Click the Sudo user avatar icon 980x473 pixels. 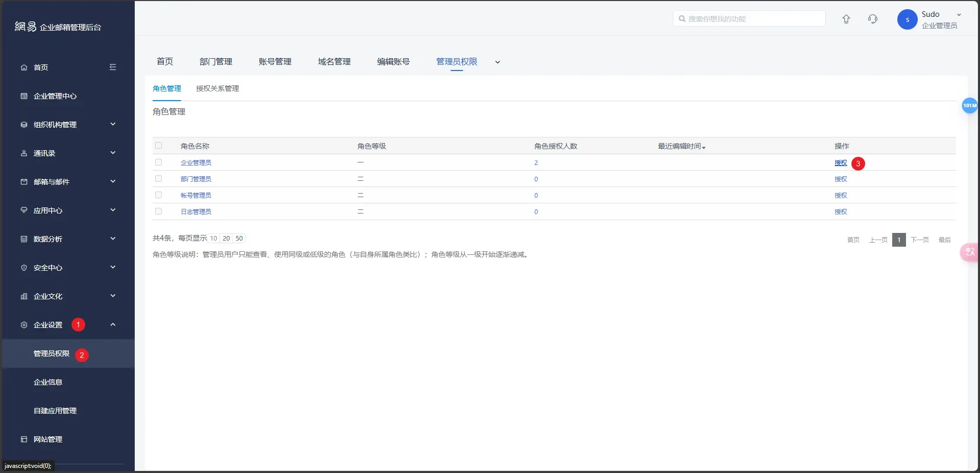click(907, 20)
